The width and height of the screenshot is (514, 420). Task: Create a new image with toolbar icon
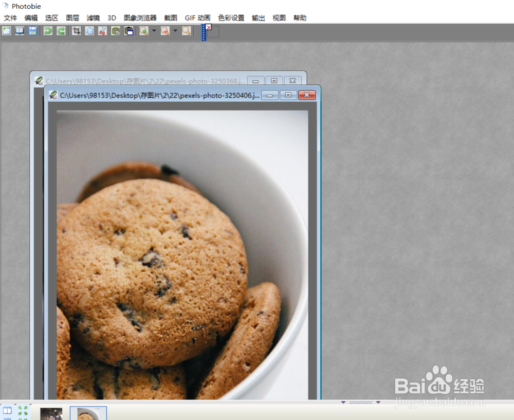click(x=7, y=31)
